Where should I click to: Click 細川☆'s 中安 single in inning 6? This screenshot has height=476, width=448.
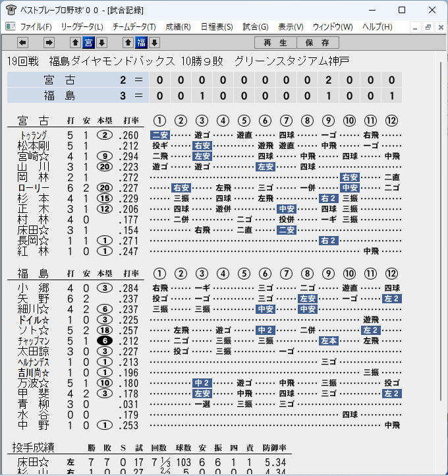pos(266,309)
